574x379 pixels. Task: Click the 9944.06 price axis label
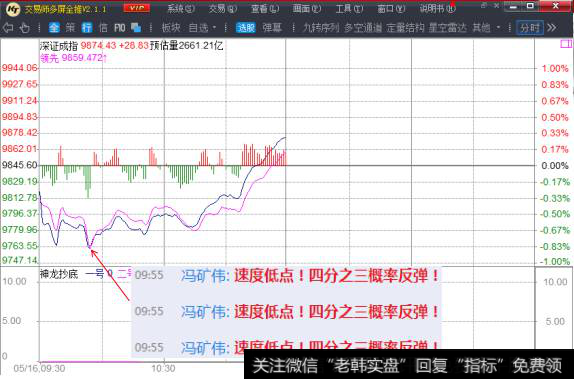(19, 68)
